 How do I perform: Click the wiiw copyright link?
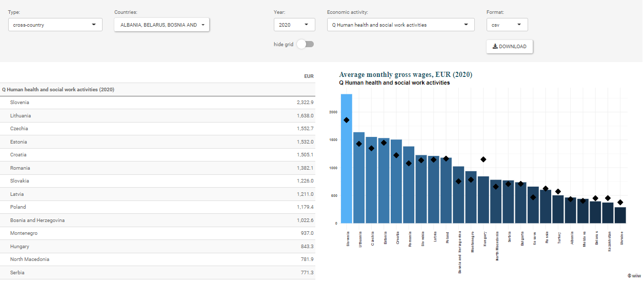click(x=634, y=275)
